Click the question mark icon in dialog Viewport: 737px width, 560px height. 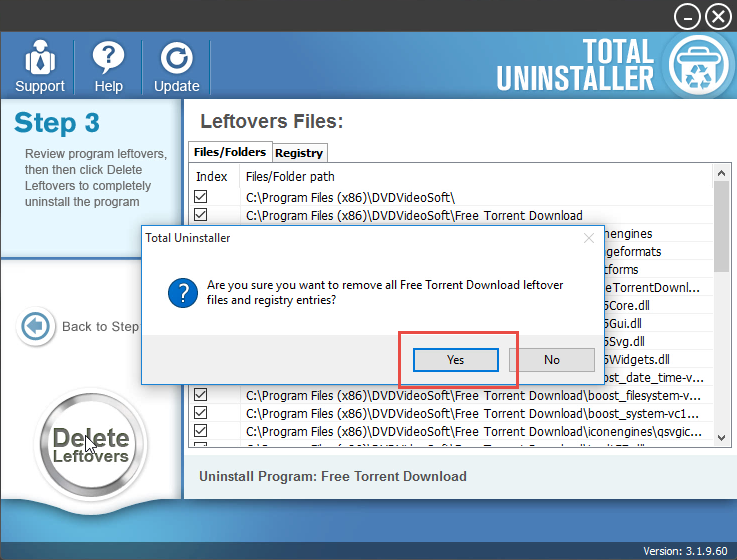pos(183,292)
